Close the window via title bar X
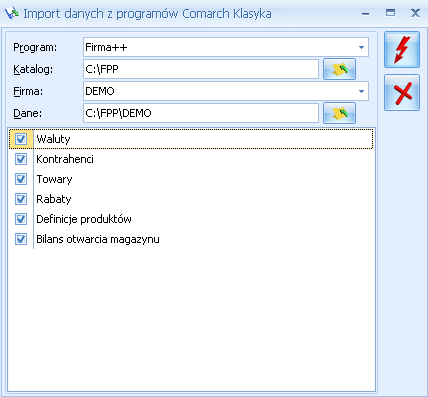Screen dimensions: 428x397 pyautogui.click(x=415, y=13)
